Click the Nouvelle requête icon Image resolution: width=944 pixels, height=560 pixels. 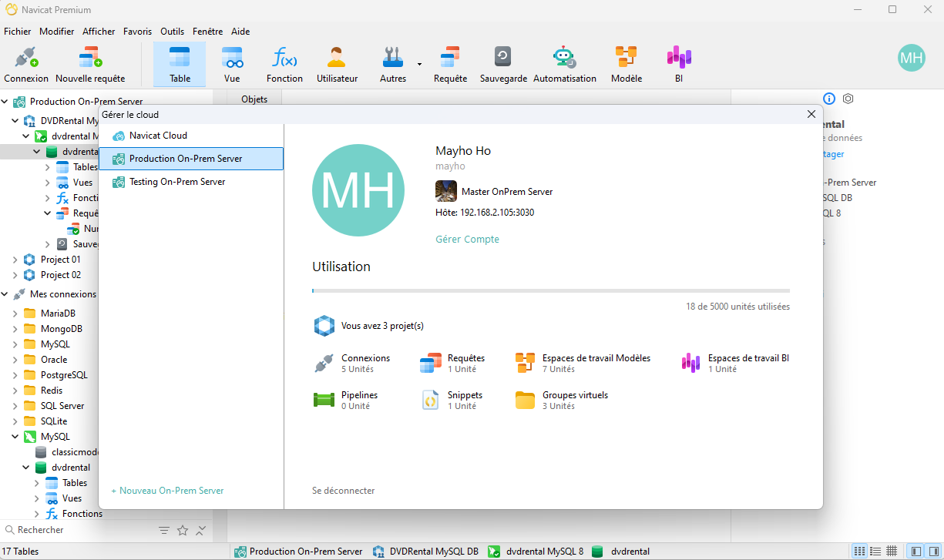90,64
